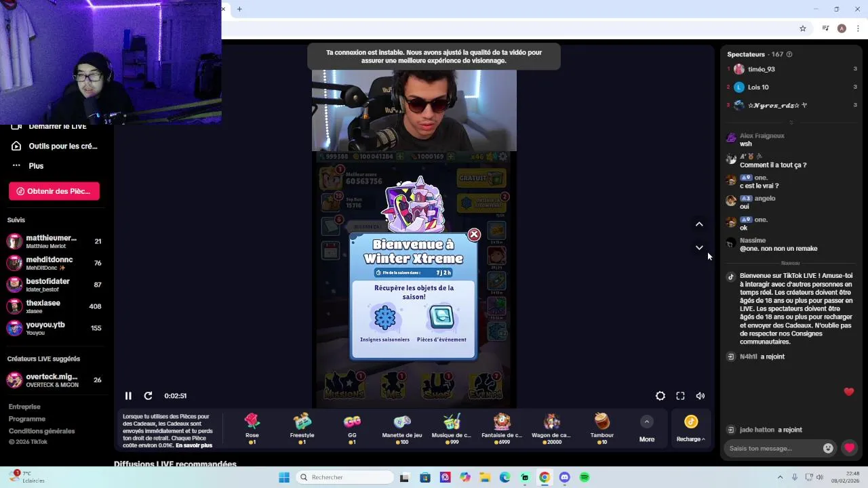
Task: Go to previous live with up chevron
Action: (699, 224)
